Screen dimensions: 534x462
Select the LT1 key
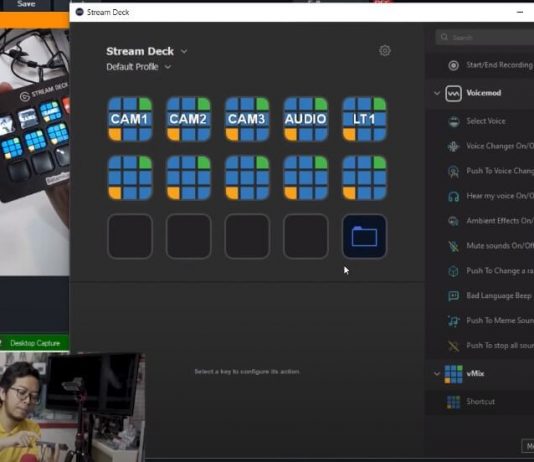tap(364, 119)
